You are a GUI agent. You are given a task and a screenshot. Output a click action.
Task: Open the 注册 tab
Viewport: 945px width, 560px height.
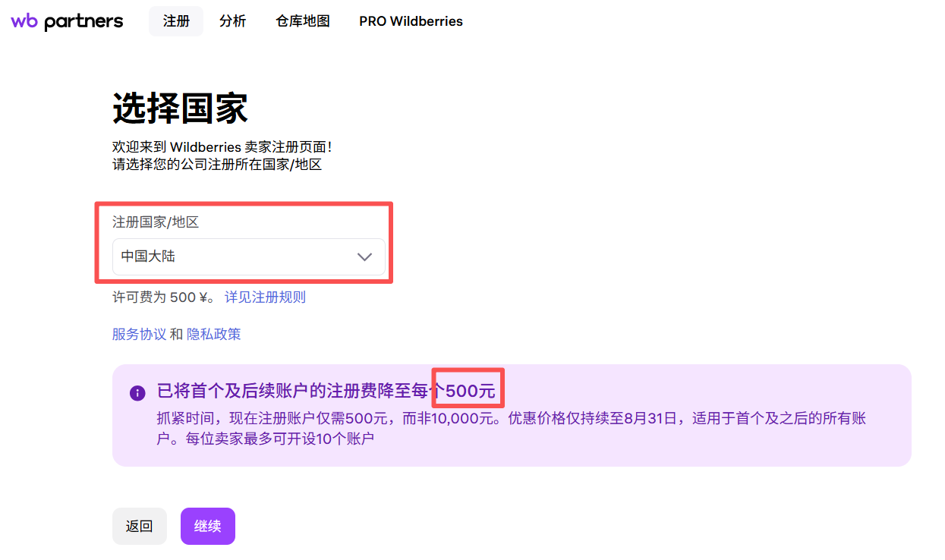coord(176,21)
